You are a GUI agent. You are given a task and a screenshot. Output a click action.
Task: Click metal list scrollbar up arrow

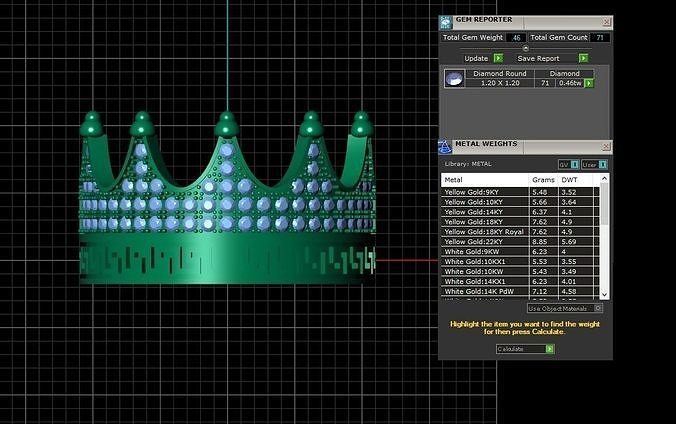(604, 178)
